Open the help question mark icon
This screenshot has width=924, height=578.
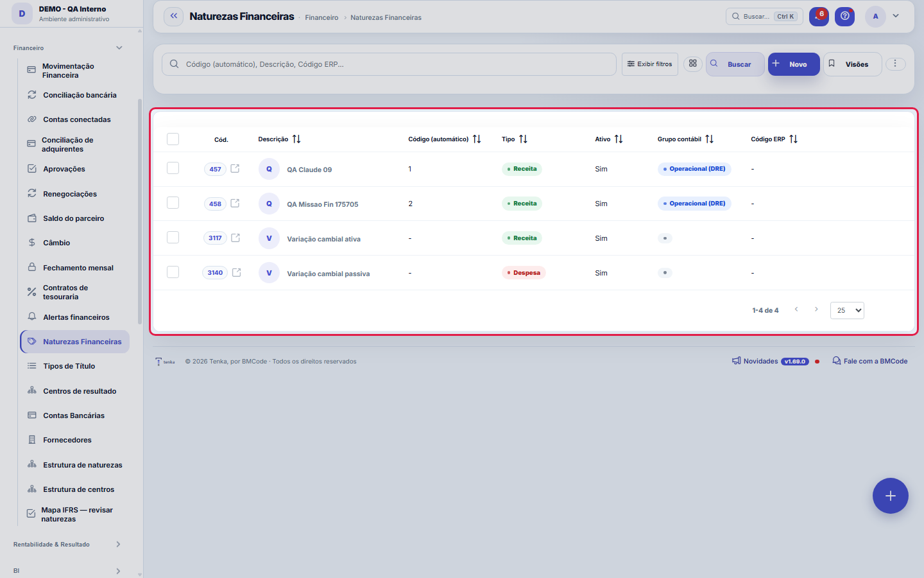(x=844, y=16)
